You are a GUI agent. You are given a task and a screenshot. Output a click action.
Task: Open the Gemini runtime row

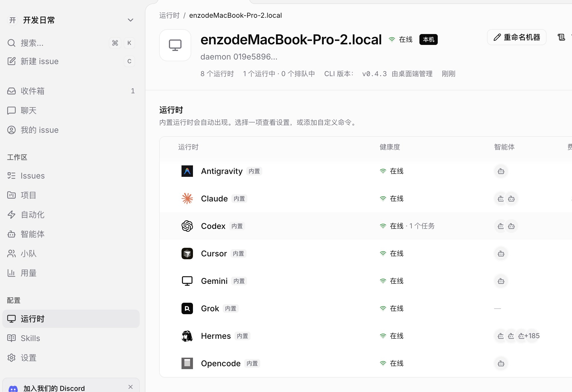point(366,281)
